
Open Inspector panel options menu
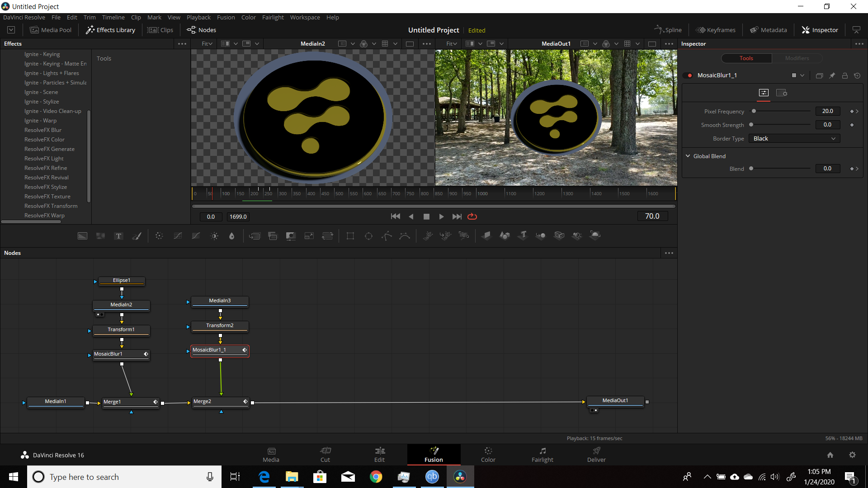[x=859, y=44]
